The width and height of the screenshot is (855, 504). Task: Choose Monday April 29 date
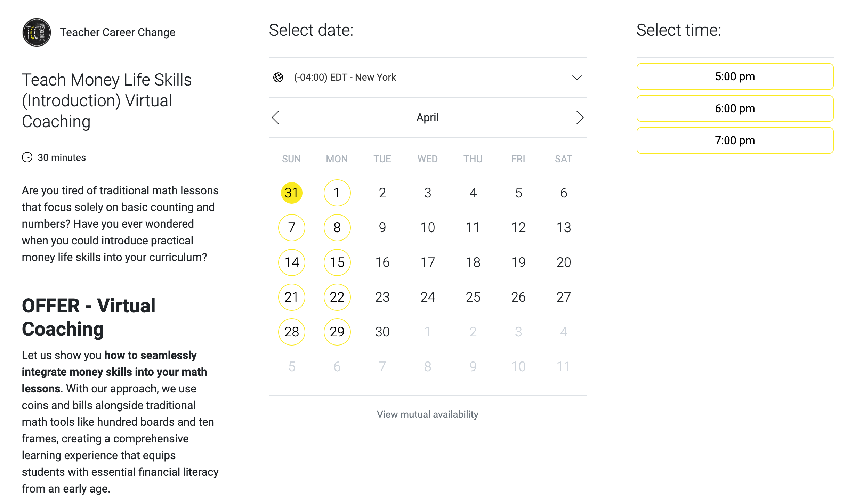point(337,332)
